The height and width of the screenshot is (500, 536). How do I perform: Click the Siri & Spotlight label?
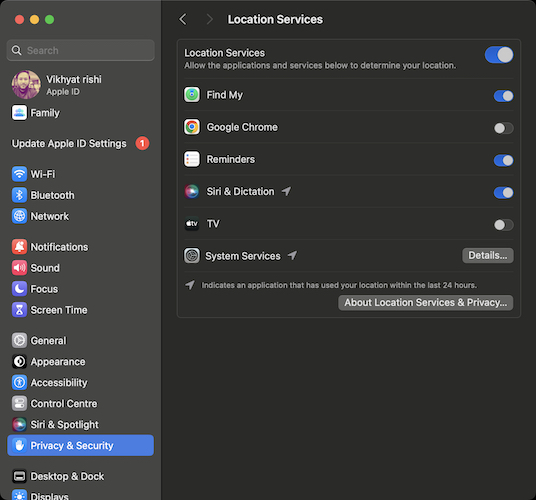pos(64,424)
